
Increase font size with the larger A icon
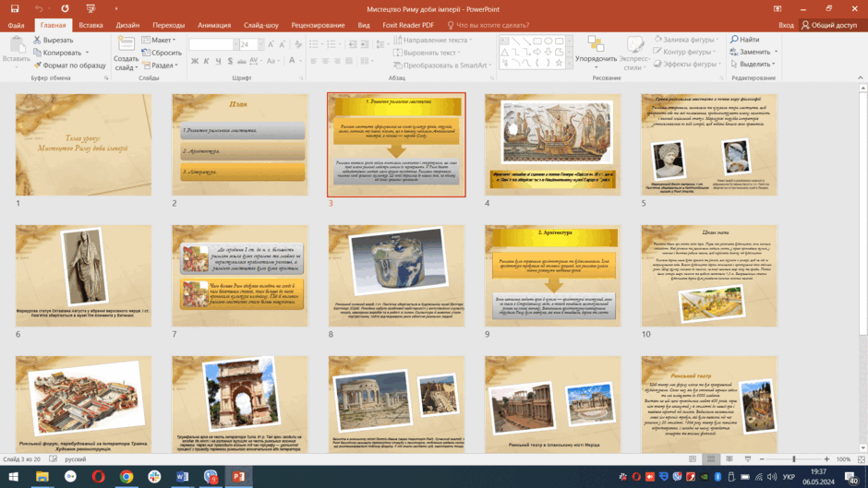click(271, 44)
